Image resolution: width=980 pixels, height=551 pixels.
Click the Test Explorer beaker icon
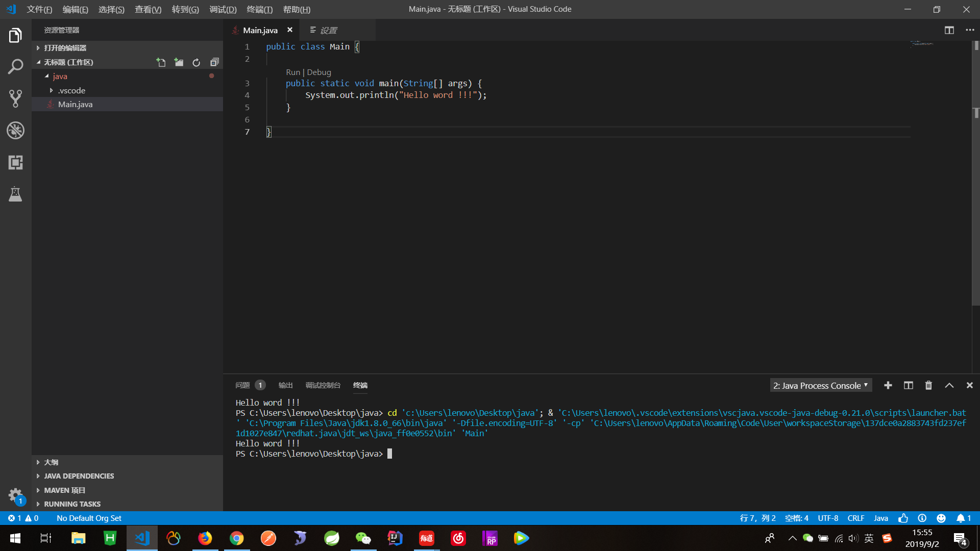pos(15,194)
